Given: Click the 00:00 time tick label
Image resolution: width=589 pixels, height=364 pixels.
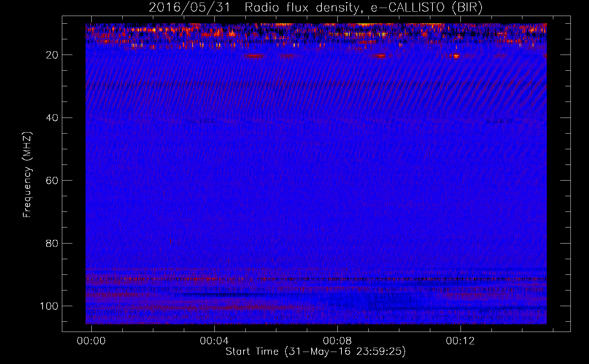Looking at the screenshot, I should [91, 341].
